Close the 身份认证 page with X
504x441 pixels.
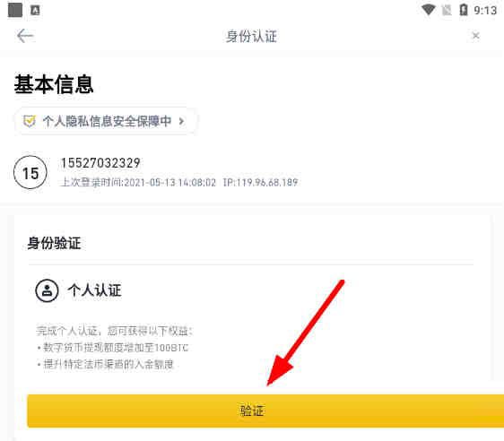(x=476, y=36)
